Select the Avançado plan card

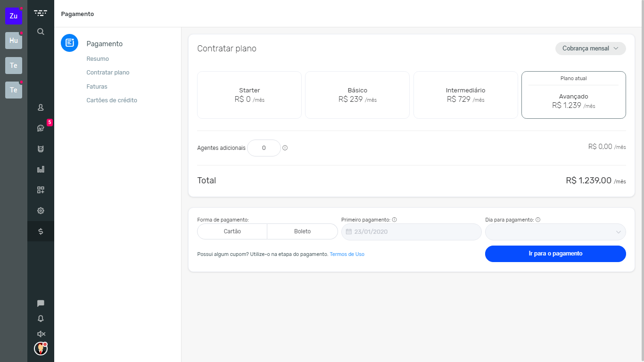[x=573, y=95]
